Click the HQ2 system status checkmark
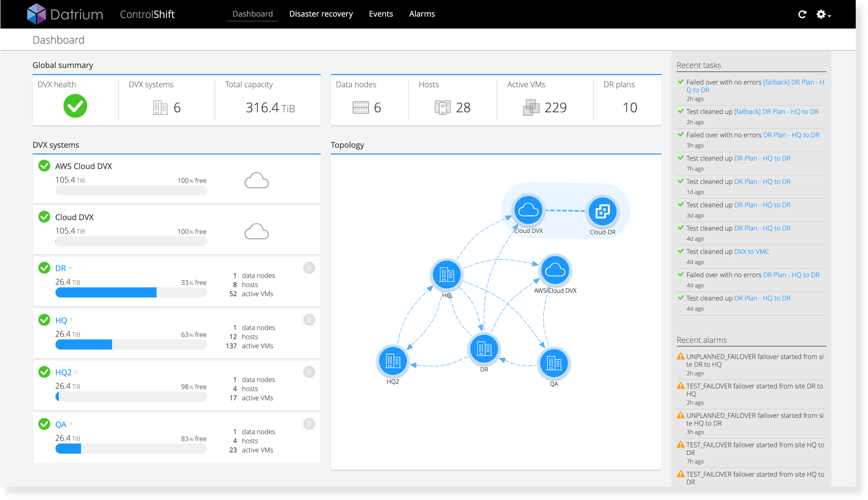The image size is (868, 500). pyautogui.click(x=44, y=372)
